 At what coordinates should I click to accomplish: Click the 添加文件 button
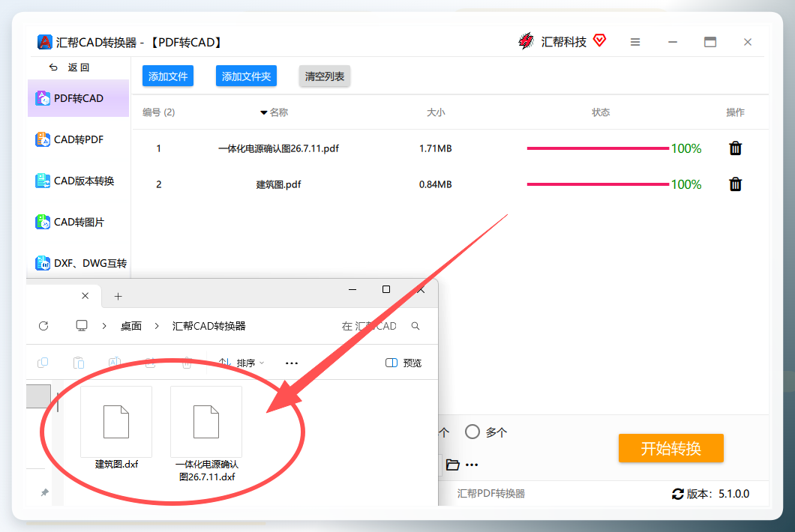(168, 76)
